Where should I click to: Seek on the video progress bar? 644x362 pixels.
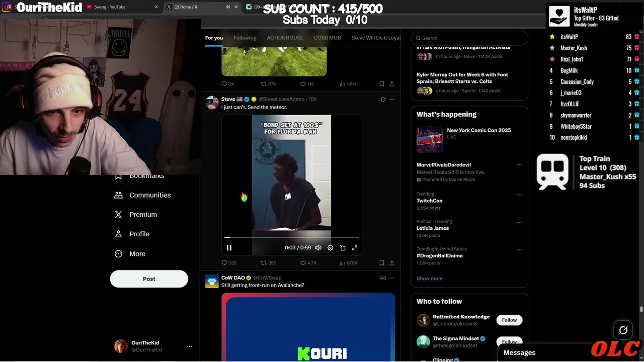[292, 237]
